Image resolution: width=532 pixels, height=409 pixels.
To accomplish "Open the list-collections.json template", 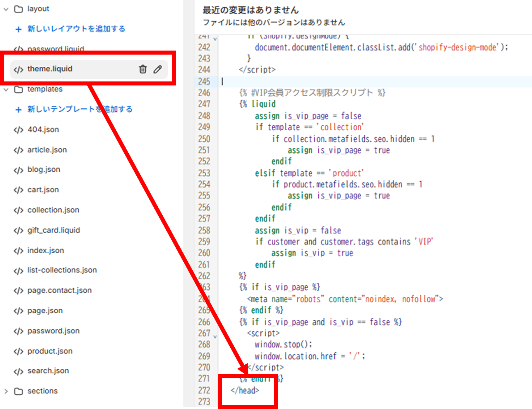I will point(62,270).
